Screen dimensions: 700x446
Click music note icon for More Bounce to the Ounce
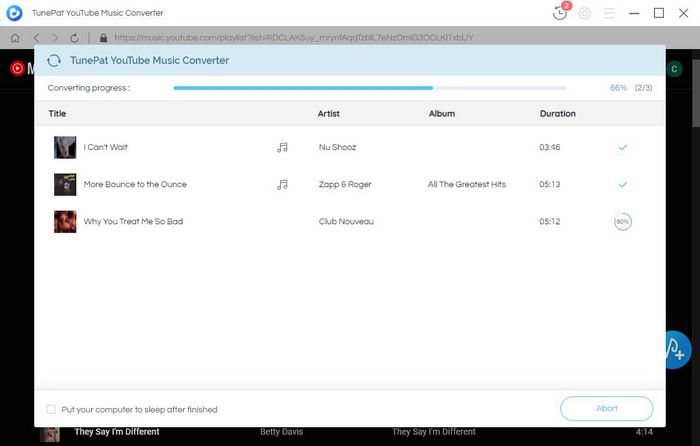point(282,184)
